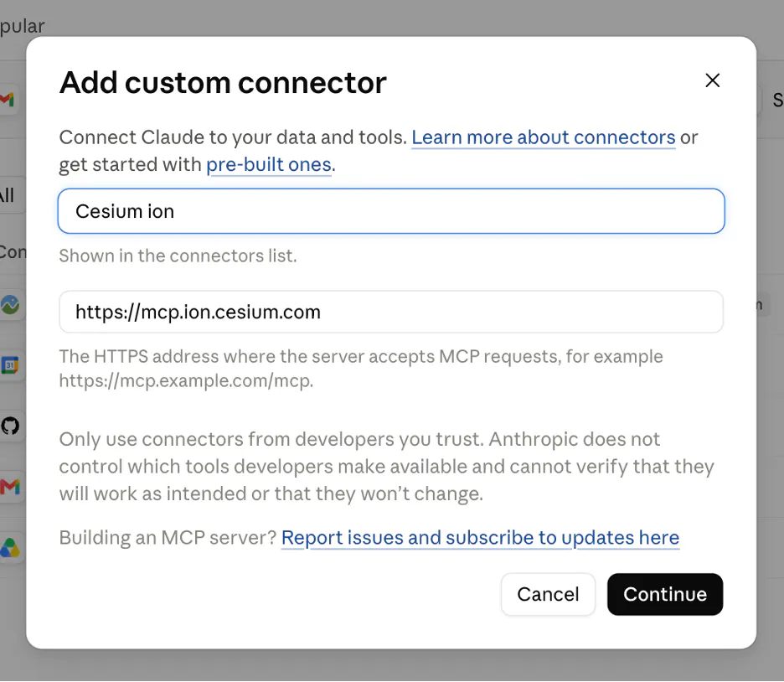Open Learn more about connectors link
The width and height of the screenshot is (784, 682).
(543, 137)
